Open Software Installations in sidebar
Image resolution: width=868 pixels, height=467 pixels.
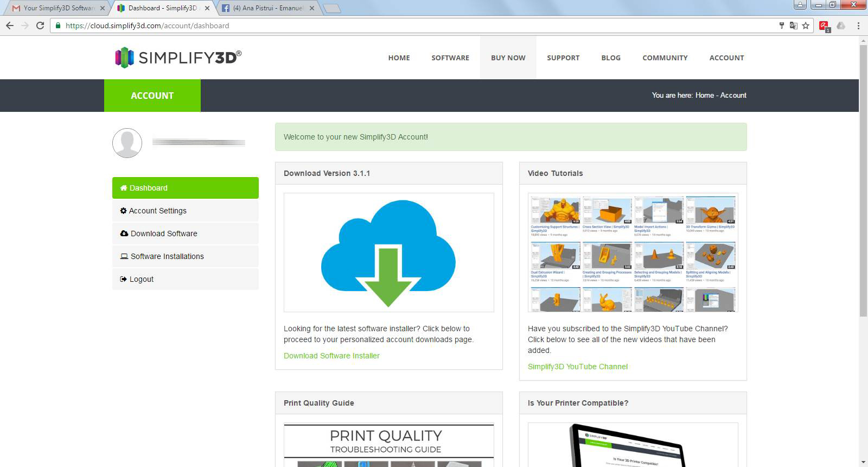(186, 256)
